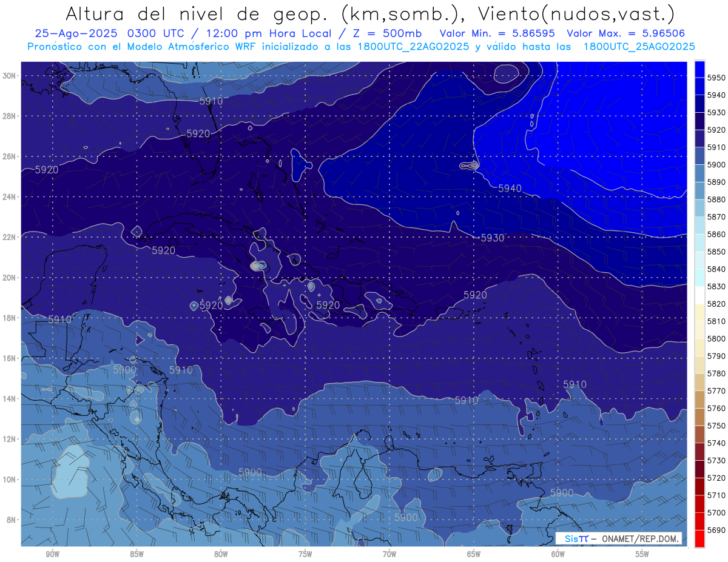Click the 55W longitude axis label
728x562 pixels.
[x=642, y=554]
